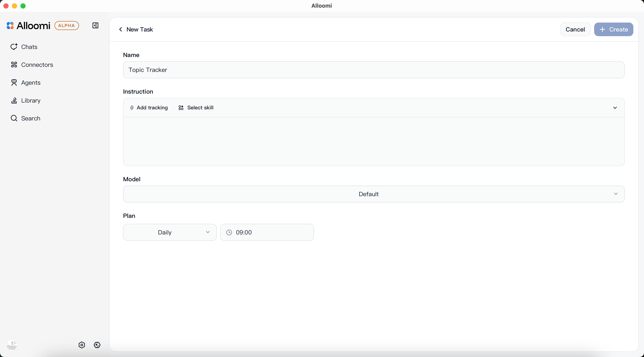Open the Daily plan frequency dropdown
Screen dimensions: 644x357
tap(170, 232)
